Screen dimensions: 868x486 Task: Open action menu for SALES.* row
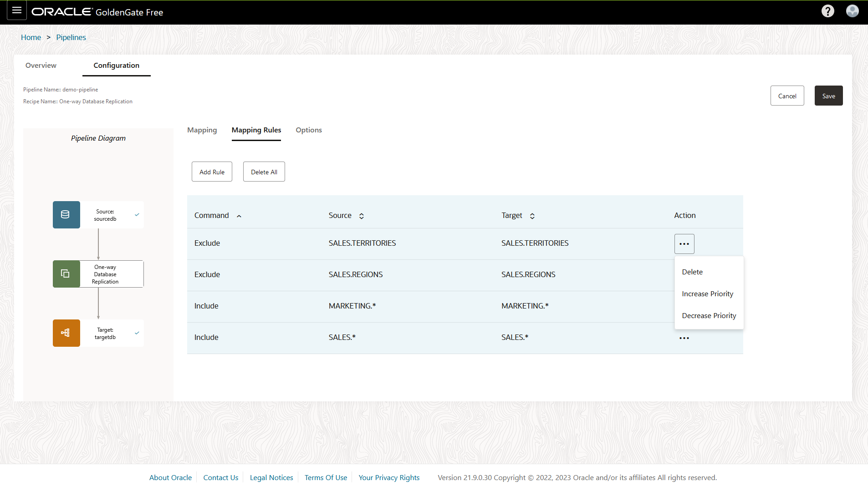[684, 338]
